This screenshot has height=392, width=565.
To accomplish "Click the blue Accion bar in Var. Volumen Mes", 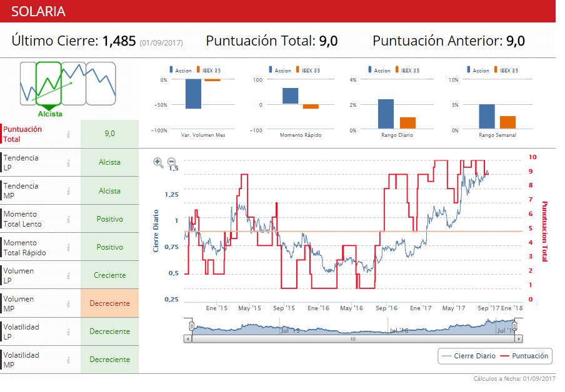I will (193, 94).
